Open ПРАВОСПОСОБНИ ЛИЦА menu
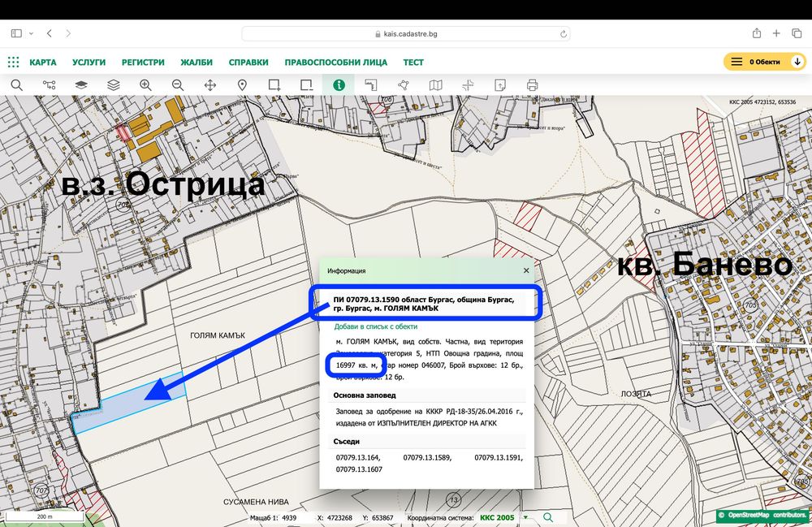Screen dimensions: 812x527 pyautogui.click(x=336, y=63)
